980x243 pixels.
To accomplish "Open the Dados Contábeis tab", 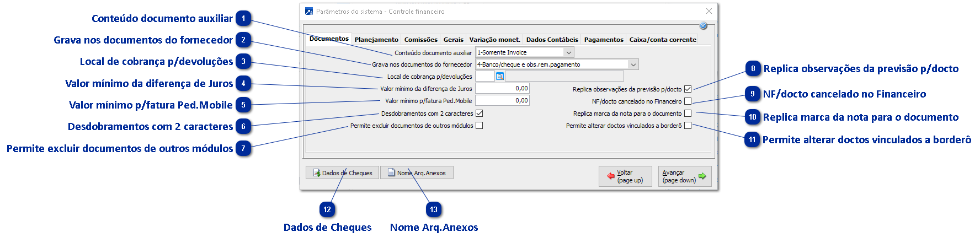I will pyautogui.click(x=552, y=40).
